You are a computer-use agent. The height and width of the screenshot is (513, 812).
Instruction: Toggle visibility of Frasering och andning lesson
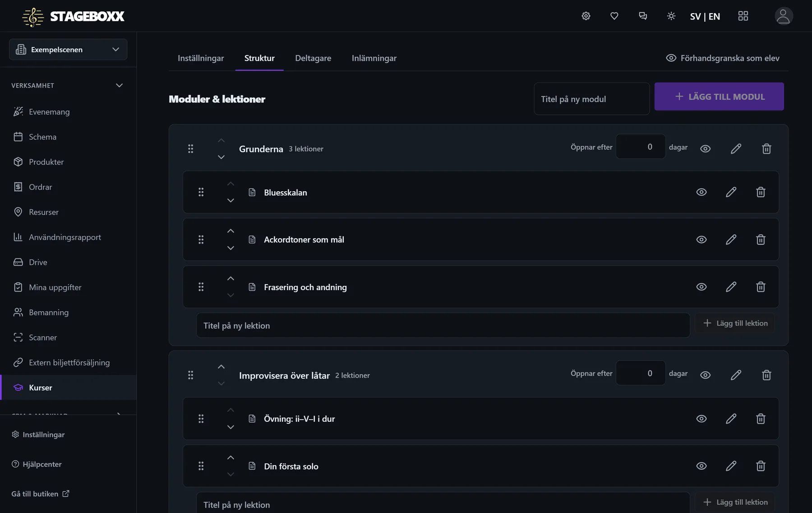tap(701, 287)
